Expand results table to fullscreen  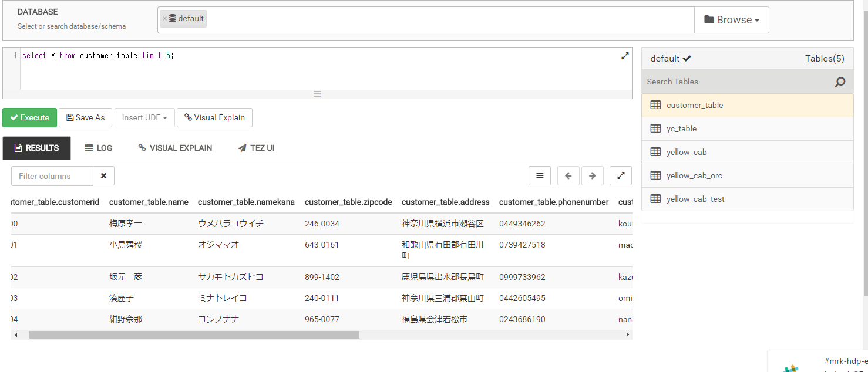click(x=621, y=175)
